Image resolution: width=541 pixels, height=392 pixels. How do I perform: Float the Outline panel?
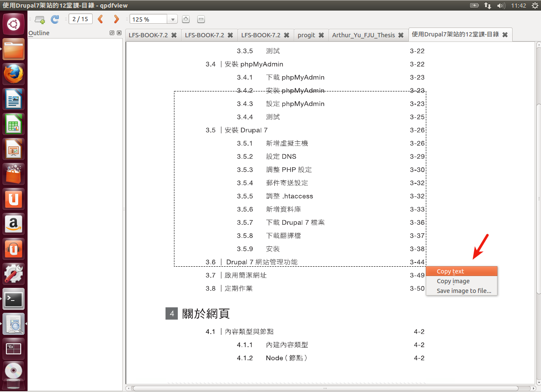(x=112, y=33)
